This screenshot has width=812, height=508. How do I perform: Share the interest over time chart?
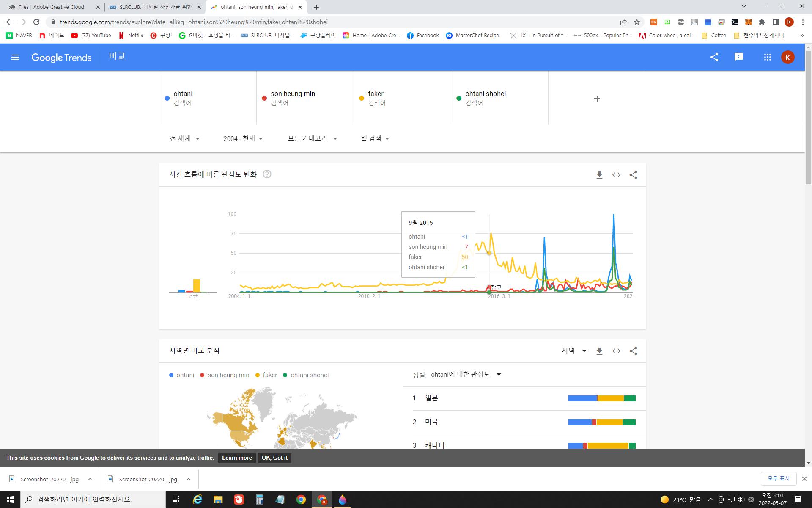click(633, 175)
